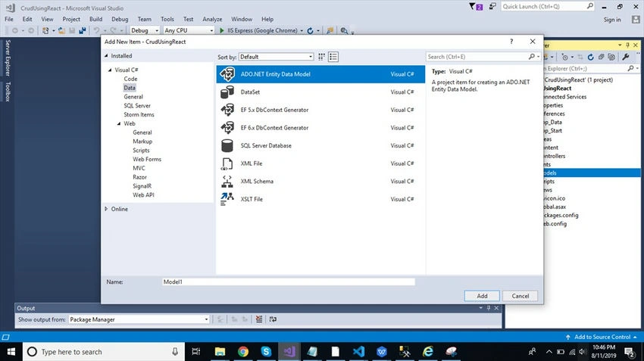Open the Tools menu
The image size is (644, 361).
point(167,19)
